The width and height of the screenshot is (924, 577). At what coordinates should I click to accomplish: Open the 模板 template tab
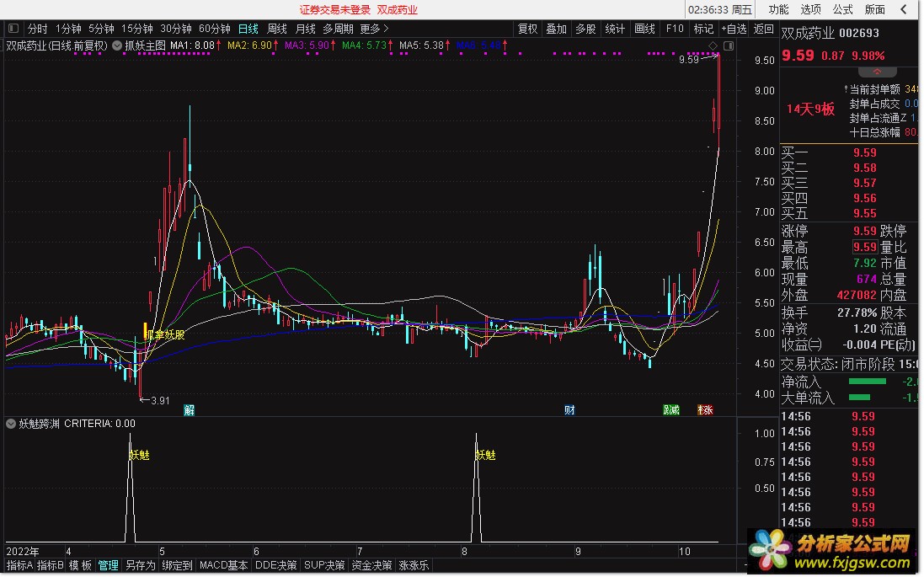(80, 565)
